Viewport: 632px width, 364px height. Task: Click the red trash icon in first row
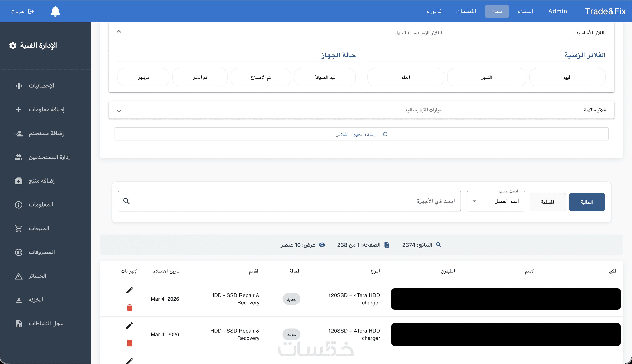click(x=129, y=307)
